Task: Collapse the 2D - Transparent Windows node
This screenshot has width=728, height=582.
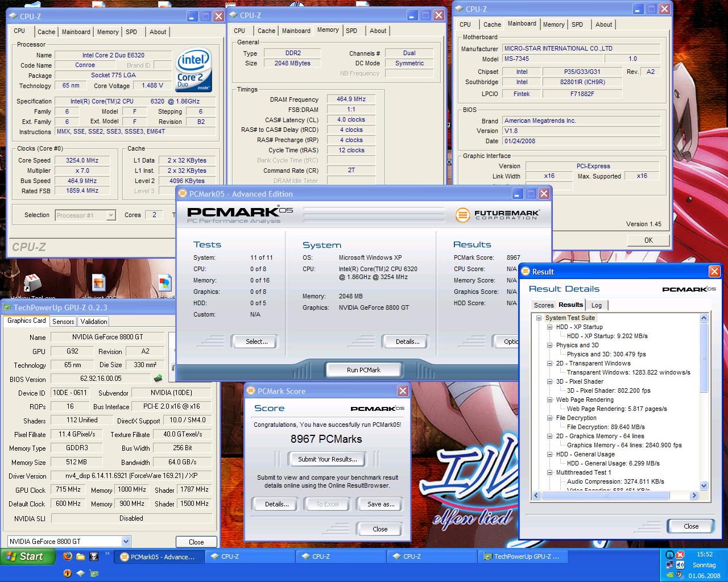Action: (x=550, y=363)
